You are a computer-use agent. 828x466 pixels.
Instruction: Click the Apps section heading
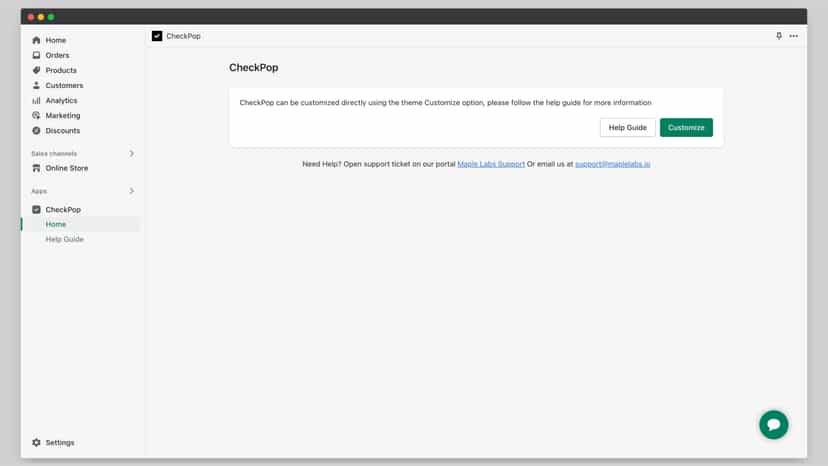coord(39,191)
